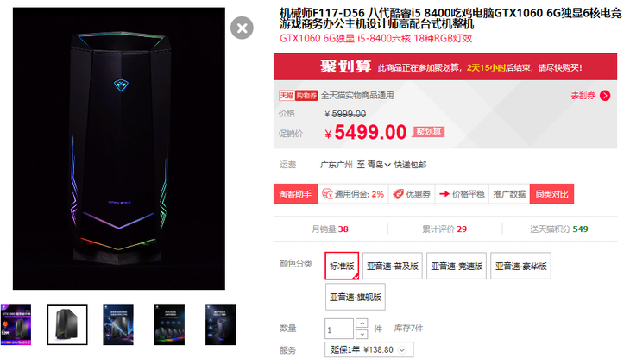This screenshot has height=364, width=630.
Task: Click the 优惠券 coupon tag icon
Action: tap(398, 194)
